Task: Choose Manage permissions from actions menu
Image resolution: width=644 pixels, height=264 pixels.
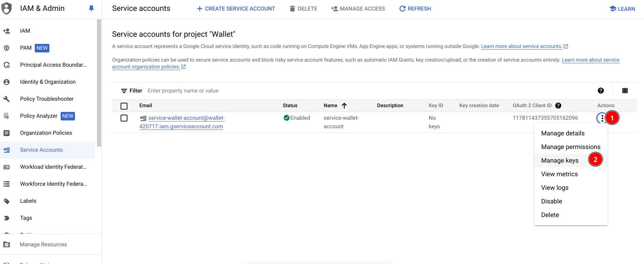Action: [x=571, y=147]
